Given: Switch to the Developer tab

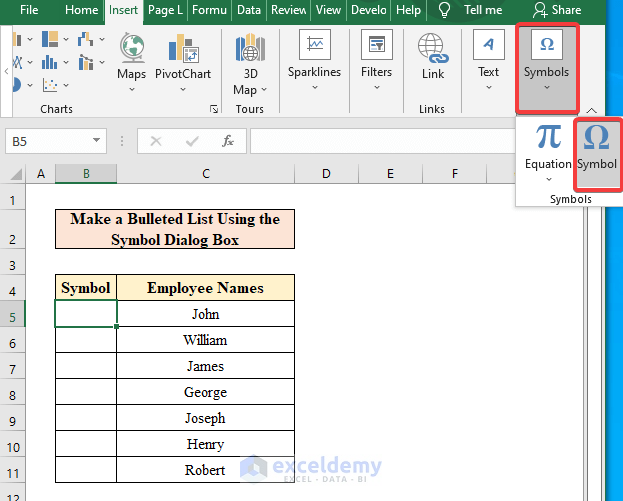Looking at the screenshot, I should tap(368, 10).
